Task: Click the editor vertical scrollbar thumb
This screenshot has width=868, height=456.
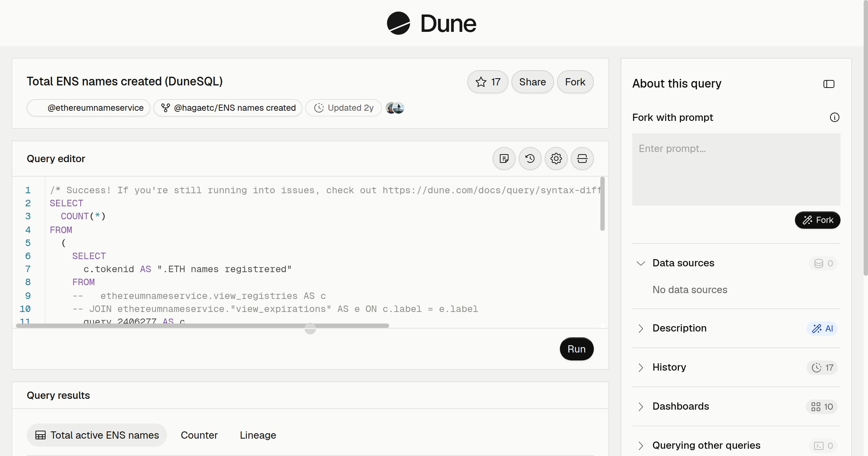Action: point(602,203)
